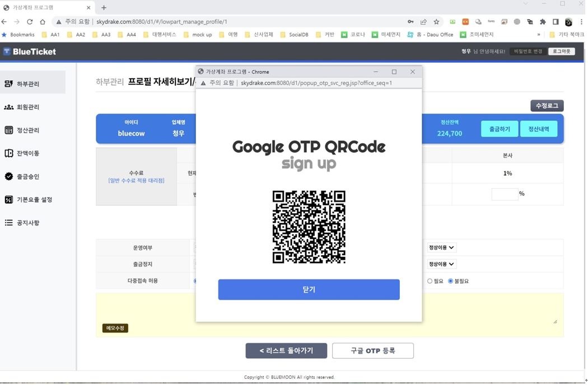Click the 기본요율 설정 percent icon
Screen dimensions: 588x385
[8, 199]
